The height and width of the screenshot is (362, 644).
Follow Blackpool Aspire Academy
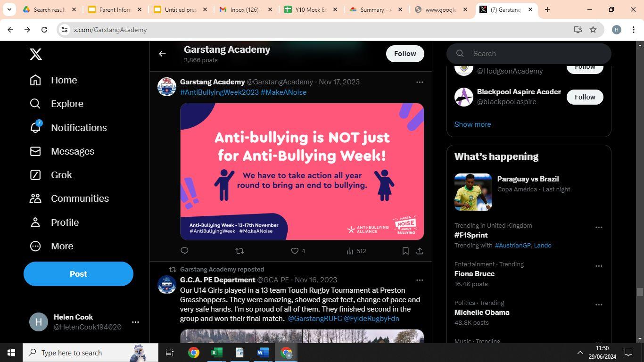[585, 97]
